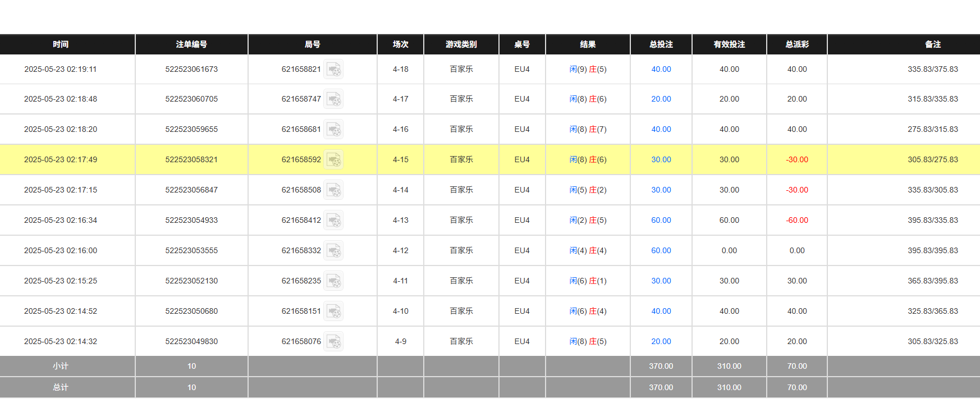The image size is (980, 412).
Task: View replay icon for round 621658151
Action: 334,312
